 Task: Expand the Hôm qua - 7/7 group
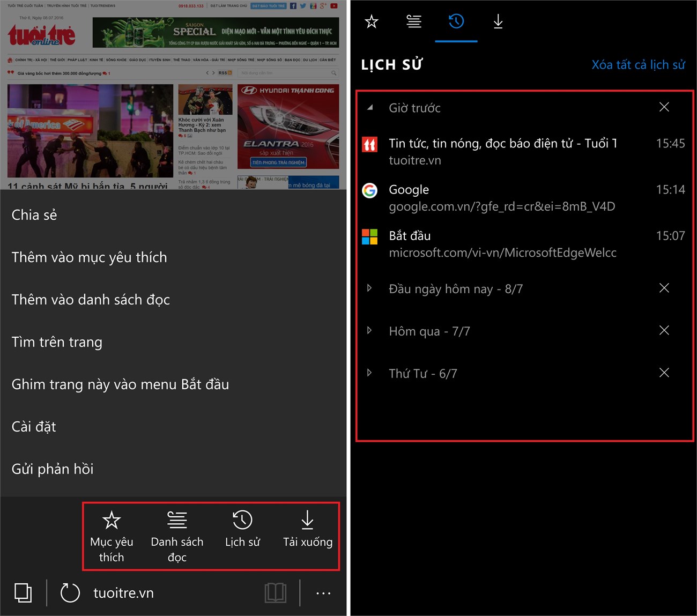coord(369,330)
